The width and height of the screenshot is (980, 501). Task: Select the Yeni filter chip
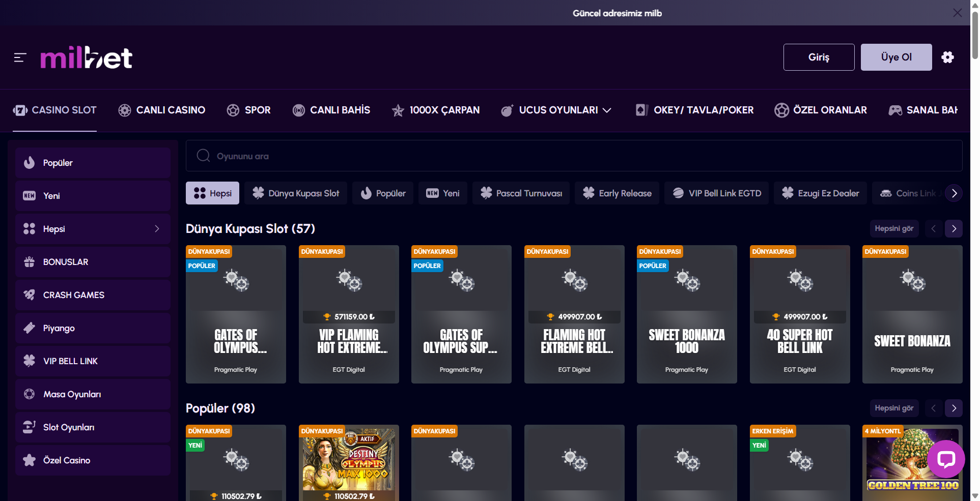443,193
